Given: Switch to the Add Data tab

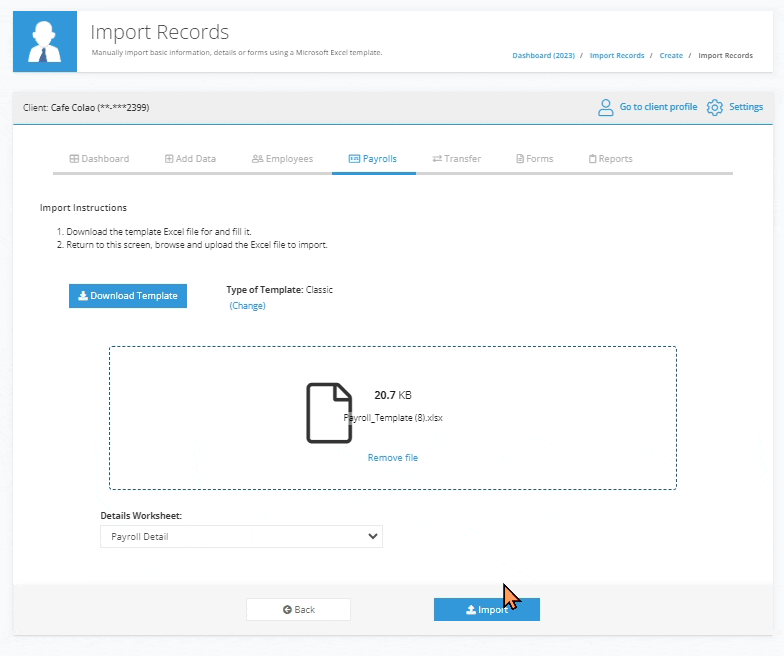Looking at the screenshot, I should coord(190,158).
